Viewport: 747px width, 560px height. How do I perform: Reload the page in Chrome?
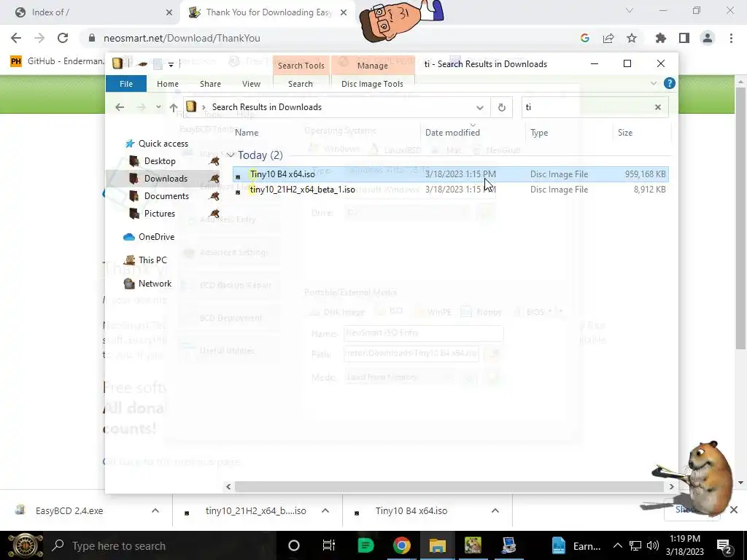pyautogui.click(x=63, y=38)
